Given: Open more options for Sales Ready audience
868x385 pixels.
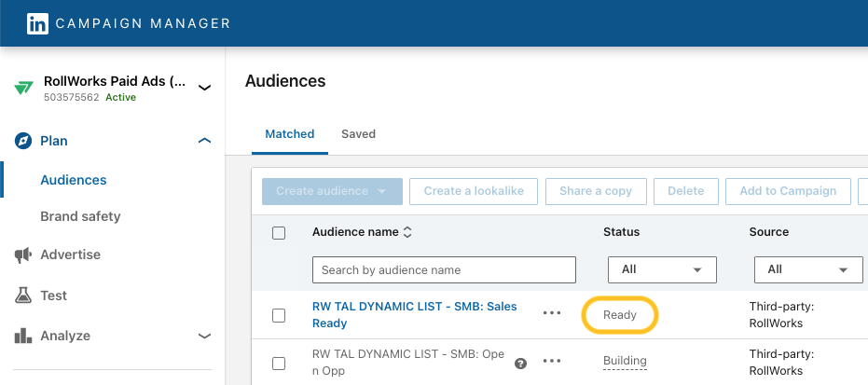Looking at the screenshot, I should pyautogui.click(x=552, y=313).
